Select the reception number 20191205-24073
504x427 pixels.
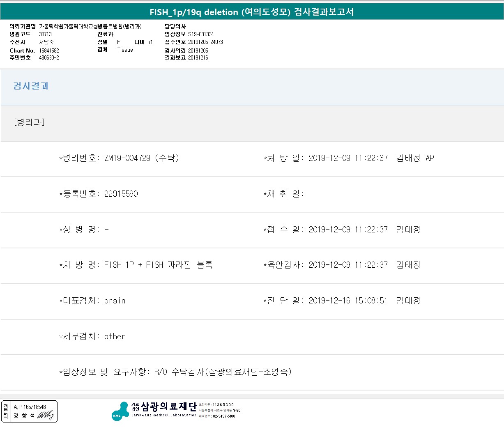[x=205, y=42]
